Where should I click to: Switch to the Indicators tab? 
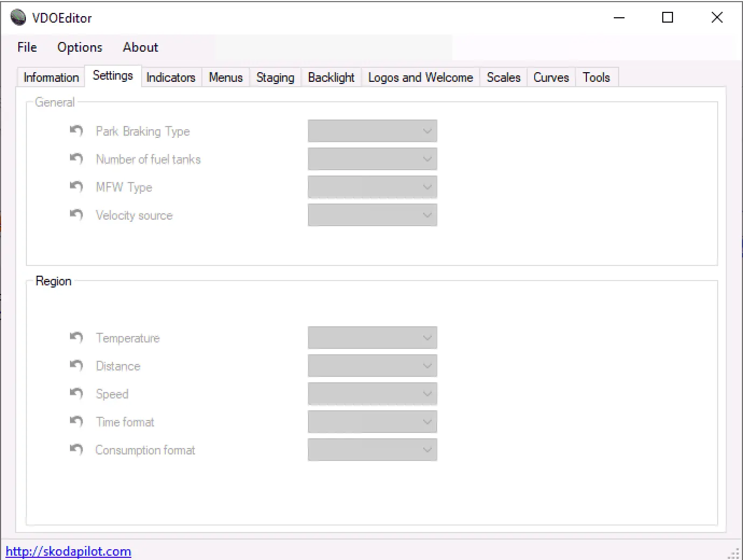(171, 78)
